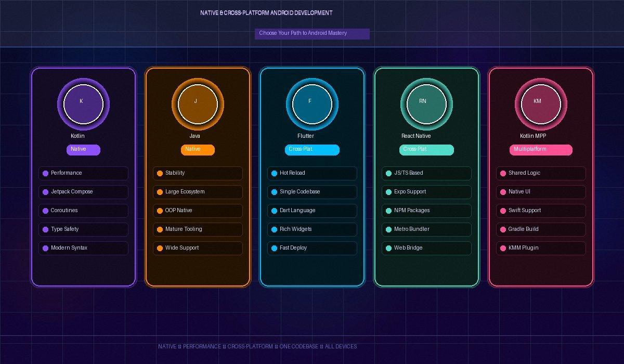624x364 pixels.
Task: Click the Performance feature row
Action: [83, 173]
